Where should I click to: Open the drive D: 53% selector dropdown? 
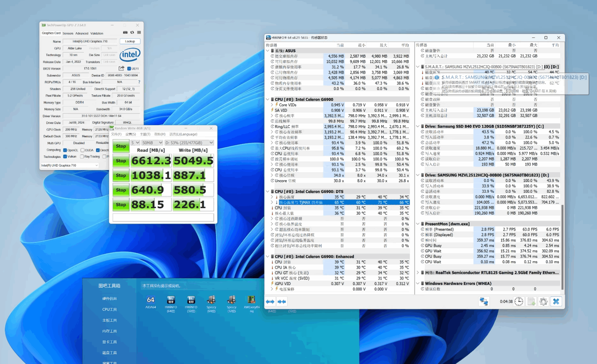click(x=189, y=142)
